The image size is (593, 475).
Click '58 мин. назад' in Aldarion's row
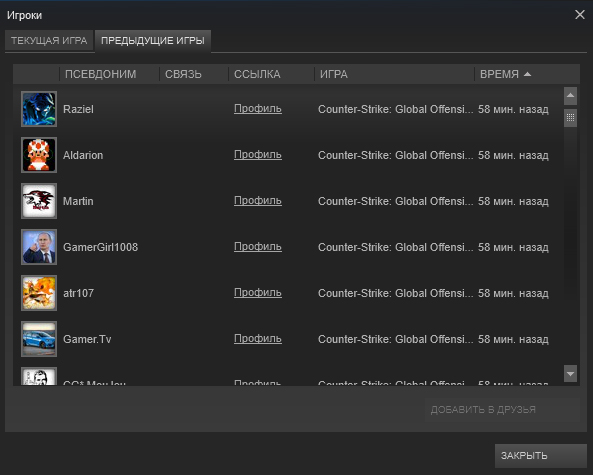coord(513,155)
